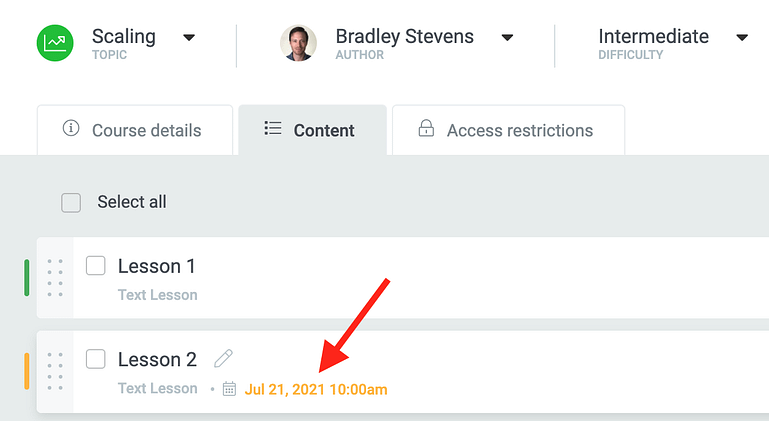
Task: Click the calendar icon next to the scheduled date
Action: [229, 388]
